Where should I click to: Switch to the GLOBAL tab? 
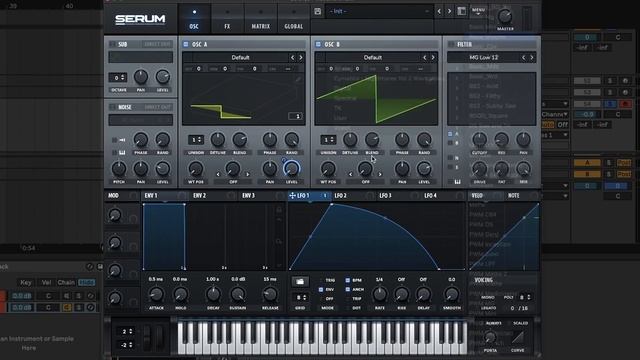click(293, 19)
